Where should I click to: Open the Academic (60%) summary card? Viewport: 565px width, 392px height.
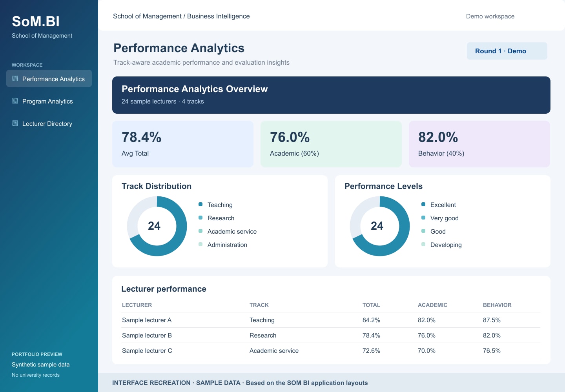click(x=331, y=144)
